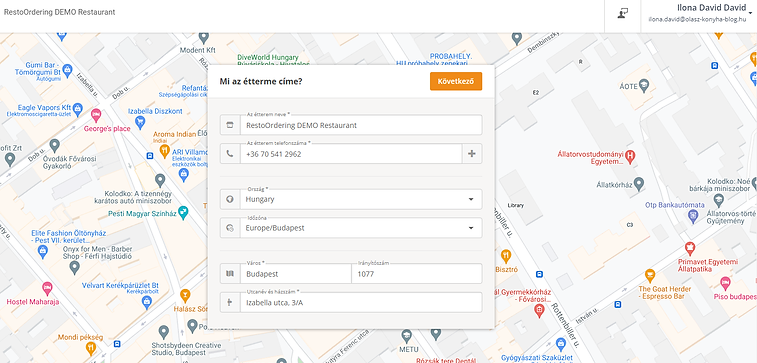Viewport: 757px width, 363px height.
Task: Click Velvart Kerékpárüzlet shopping marker
Action: point(147,303)
